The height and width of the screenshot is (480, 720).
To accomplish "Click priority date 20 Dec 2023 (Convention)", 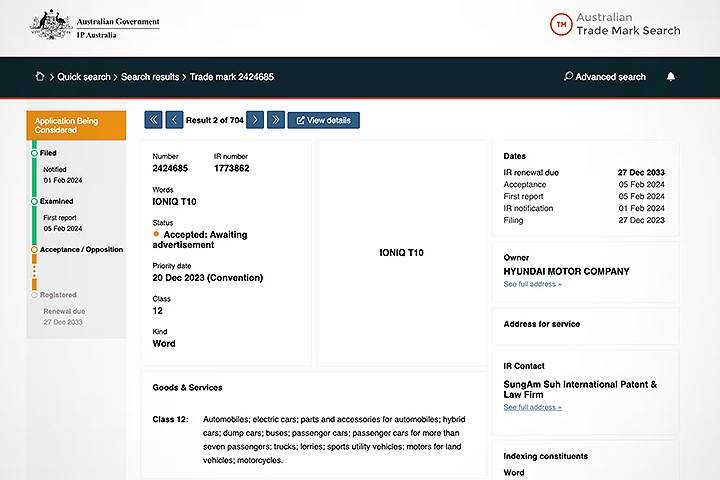I will click(x=208, y=278).
